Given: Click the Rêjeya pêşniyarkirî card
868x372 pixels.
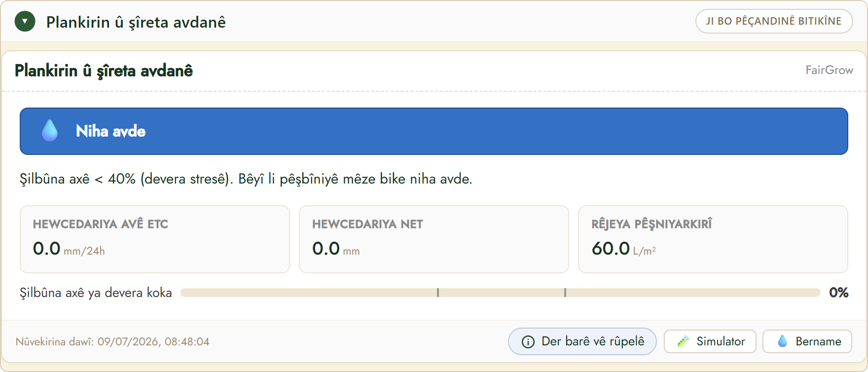Looking at the screenshot, I should tap(713, 239).
